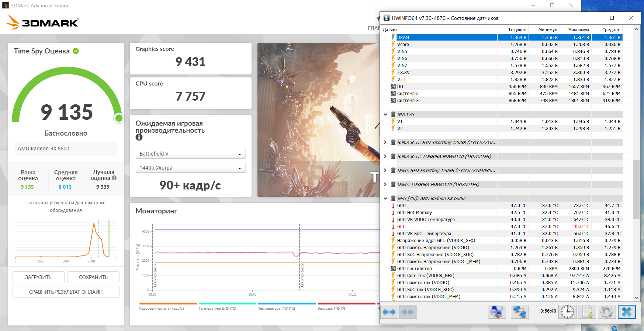
Task: Click the Минимум column header
Action: tap(544, 29)
